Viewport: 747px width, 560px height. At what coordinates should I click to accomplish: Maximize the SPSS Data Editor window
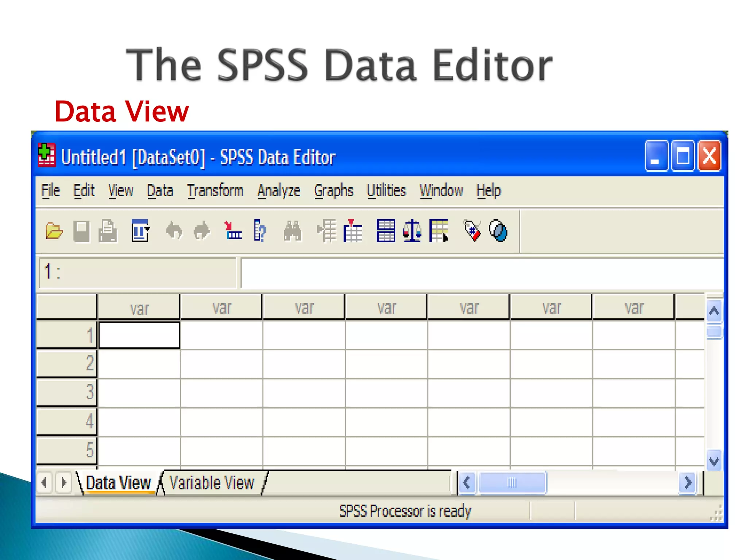tap(683, 156)
